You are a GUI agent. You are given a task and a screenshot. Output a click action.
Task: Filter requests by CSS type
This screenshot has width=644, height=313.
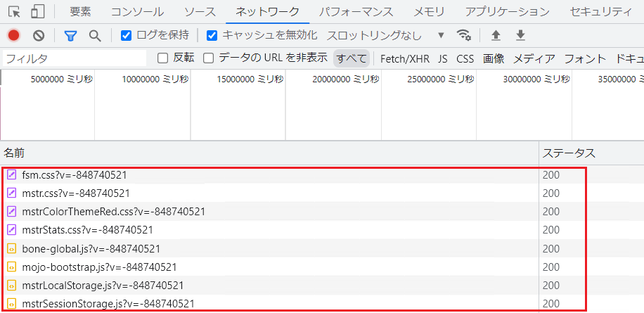[465, 58]
